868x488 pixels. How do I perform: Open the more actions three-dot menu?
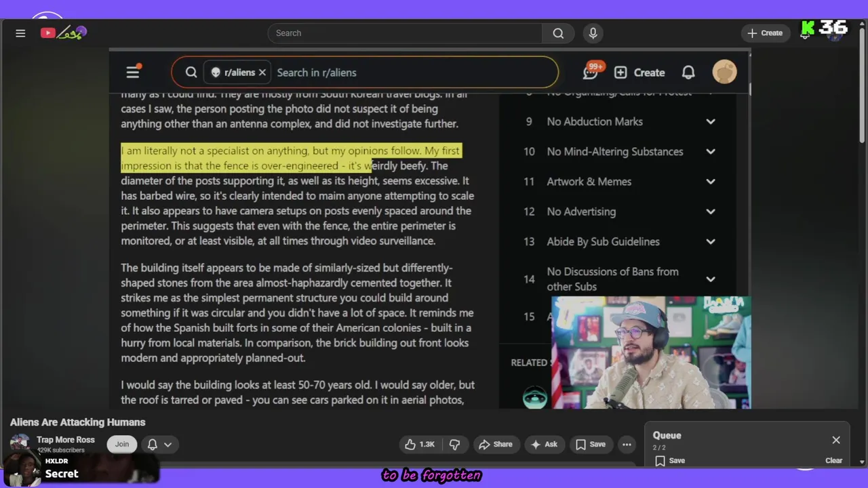627,445
